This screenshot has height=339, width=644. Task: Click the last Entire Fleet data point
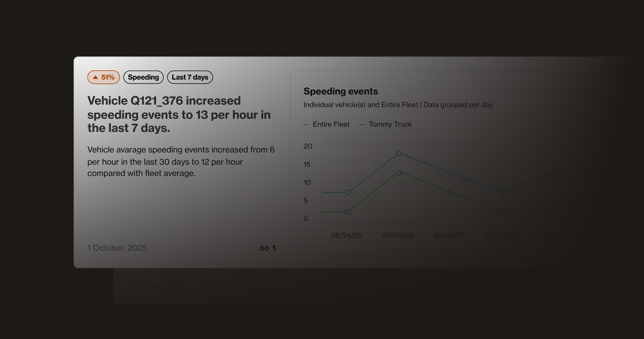pyautogui.click(x=553, y=212)
